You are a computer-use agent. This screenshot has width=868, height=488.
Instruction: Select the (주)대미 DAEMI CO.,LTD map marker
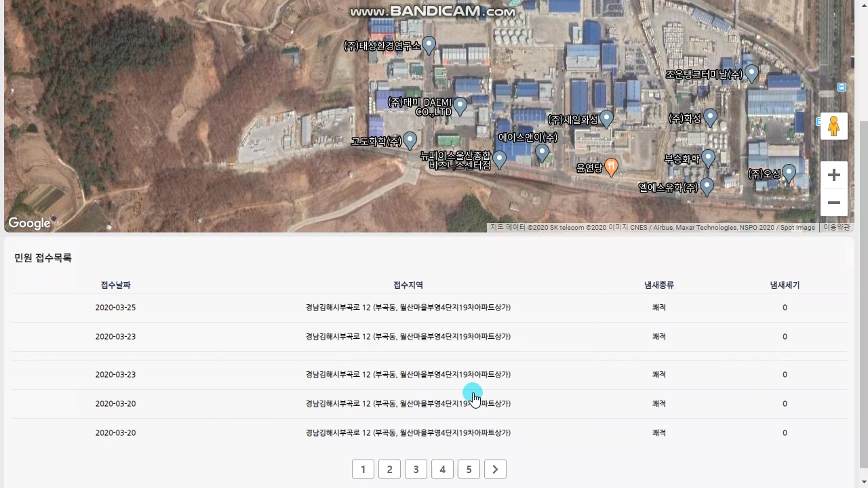[x=460, y=106]
